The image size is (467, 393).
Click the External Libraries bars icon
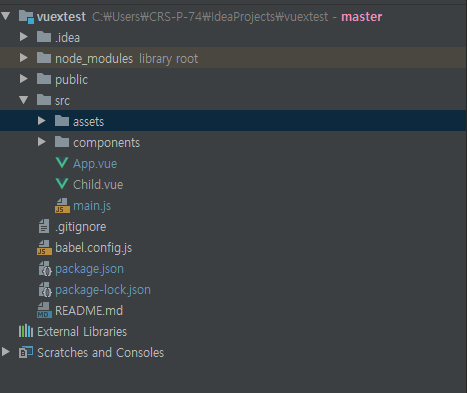[26, 331]
